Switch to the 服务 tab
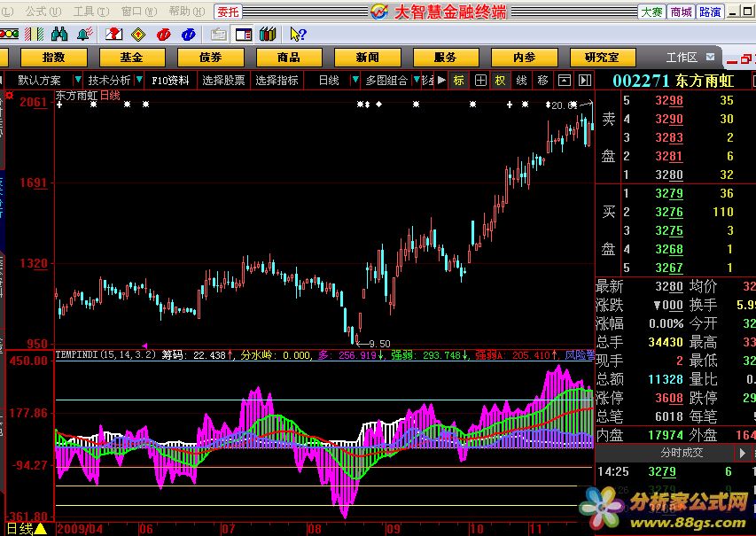The image size is (756, 536). 446,58
